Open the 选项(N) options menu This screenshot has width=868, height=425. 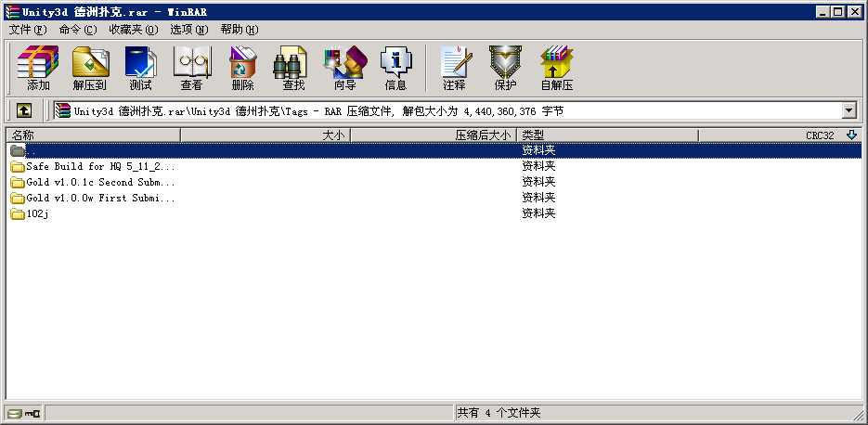(x=188, y=30)
